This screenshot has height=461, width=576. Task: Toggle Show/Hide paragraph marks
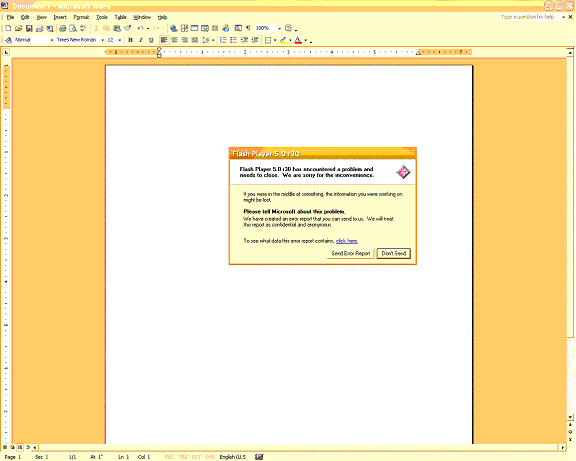(x=248, y=28)
